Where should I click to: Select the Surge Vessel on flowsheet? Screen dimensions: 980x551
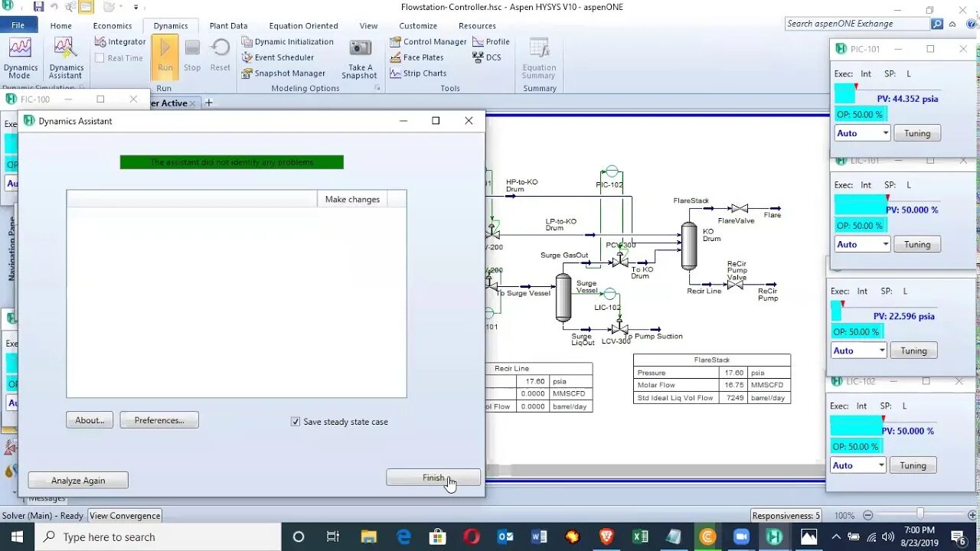pos(563,298)
